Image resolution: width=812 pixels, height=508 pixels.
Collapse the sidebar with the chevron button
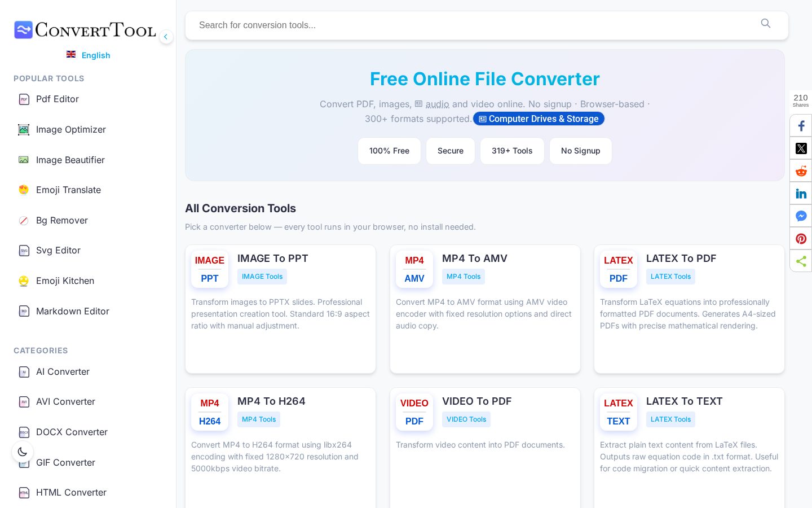pos(166,37)
